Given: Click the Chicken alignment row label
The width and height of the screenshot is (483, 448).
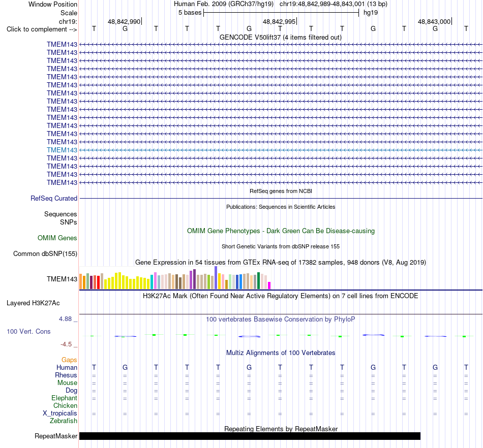Looking at the screenshot, I should tap(65, 406).
